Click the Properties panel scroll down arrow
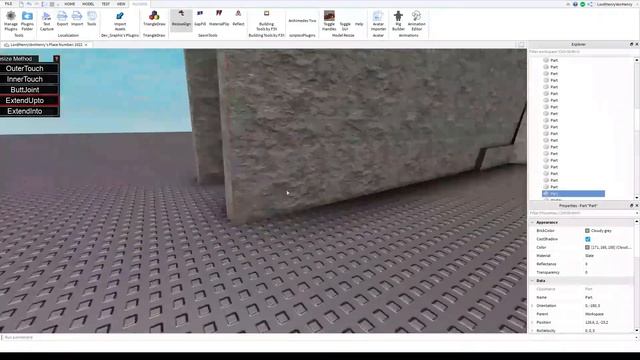Viewport: 640px width, 360px height. (x=637, y=331)
